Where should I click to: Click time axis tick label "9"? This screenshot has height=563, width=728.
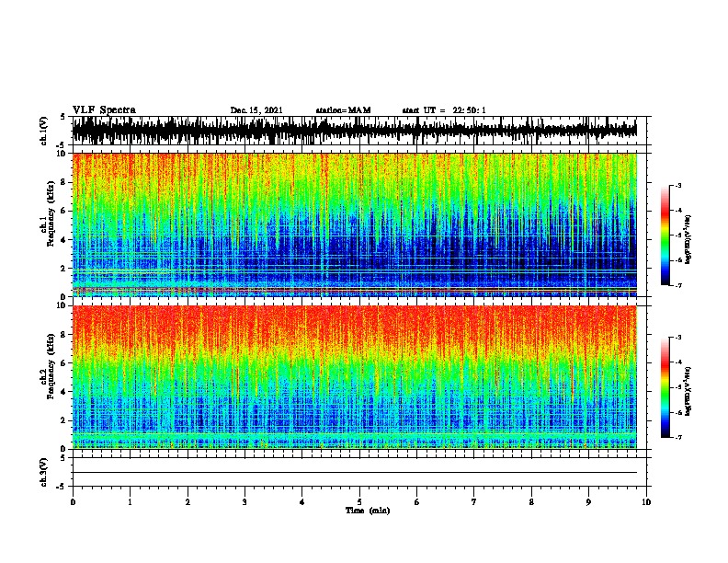(x=588, y=502)
